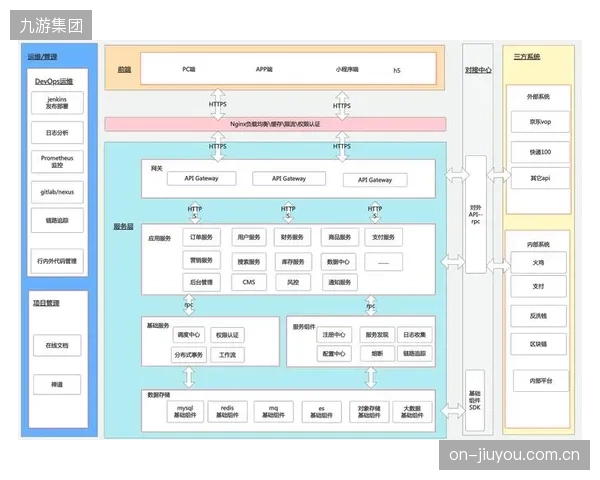Select the 商品服务 box
600x480 pixels.
pos(340,237)
